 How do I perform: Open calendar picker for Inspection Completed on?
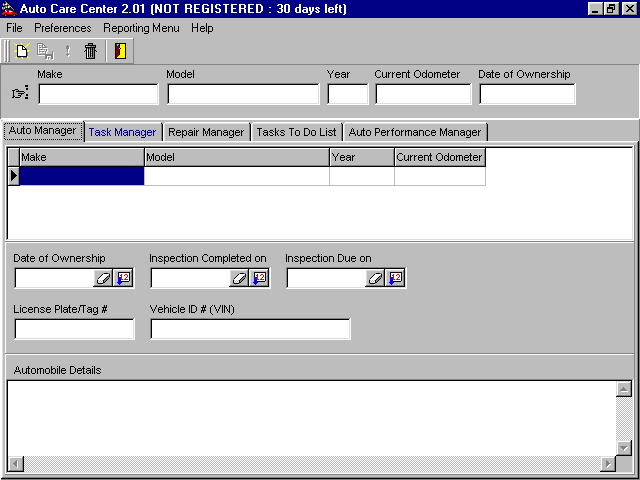click(x=259, y=279)
